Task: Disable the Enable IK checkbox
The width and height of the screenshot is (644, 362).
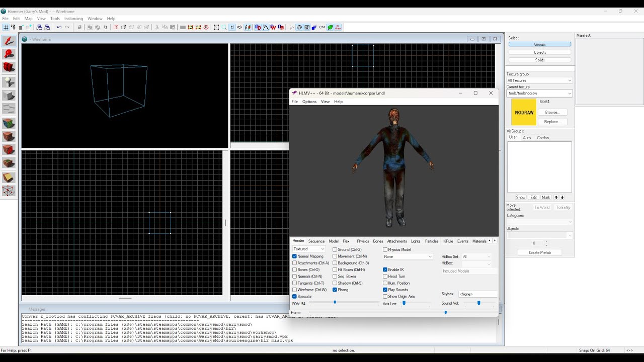Action: (385, 269)
